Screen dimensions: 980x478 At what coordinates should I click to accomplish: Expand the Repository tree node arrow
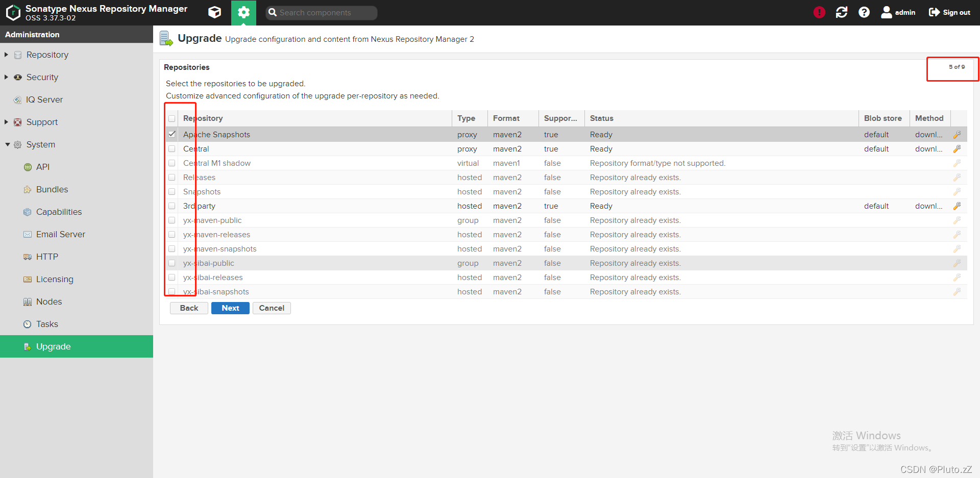[x=7, y=55]
